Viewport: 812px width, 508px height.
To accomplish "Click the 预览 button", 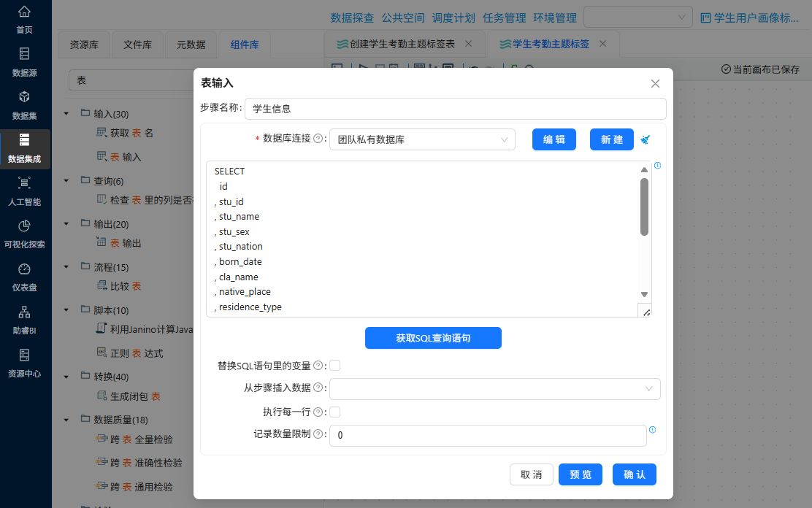I will 580,474.
